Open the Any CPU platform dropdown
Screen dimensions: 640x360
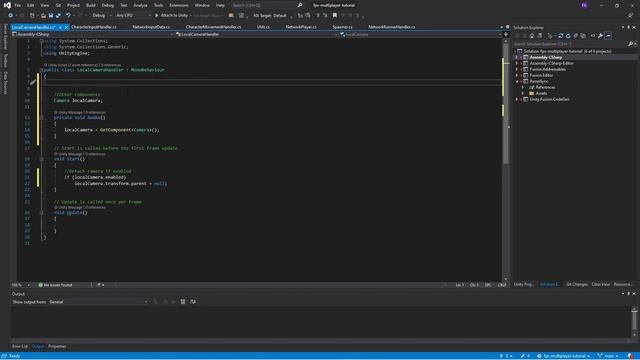click(133, 16)
